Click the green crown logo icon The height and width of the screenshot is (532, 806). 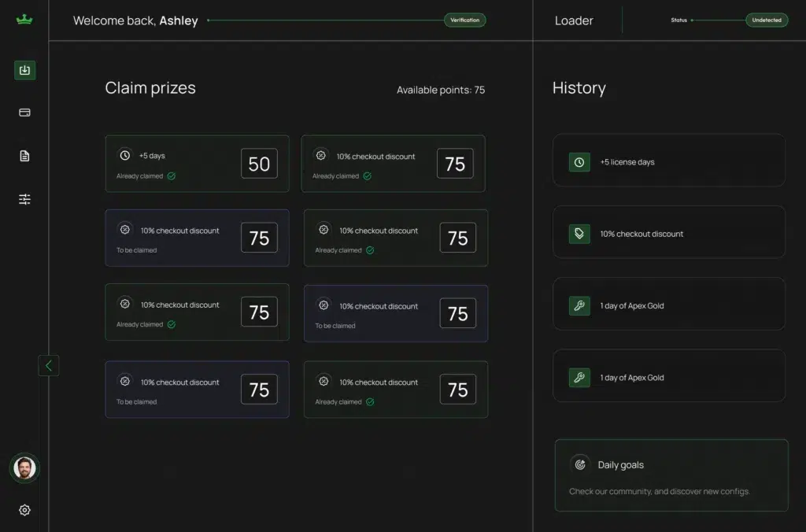coord(24,20)
